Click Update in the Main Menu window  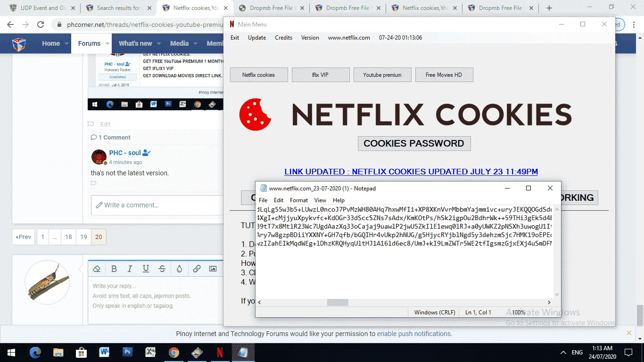click(257, 38)
